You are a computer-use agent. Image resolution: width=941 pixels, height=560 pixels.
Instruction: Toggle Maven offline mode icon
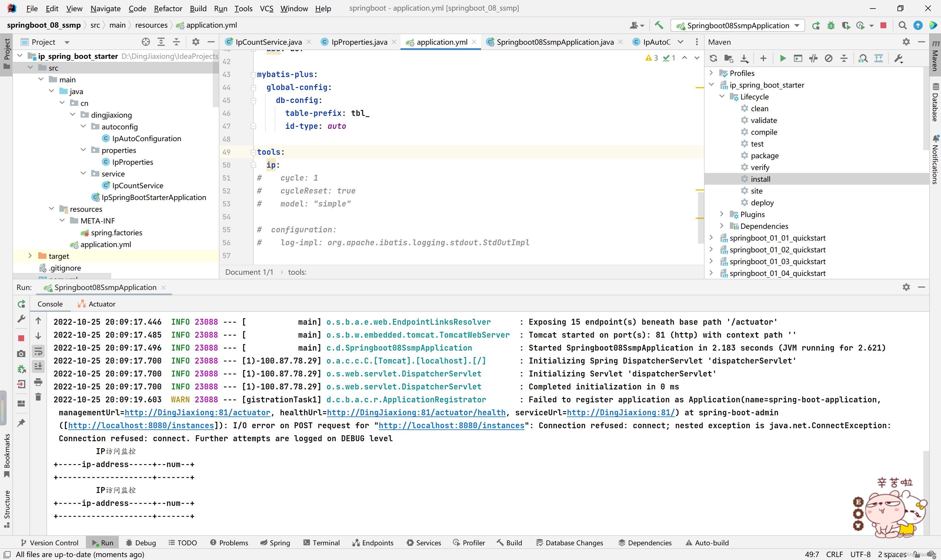[813, 59]
